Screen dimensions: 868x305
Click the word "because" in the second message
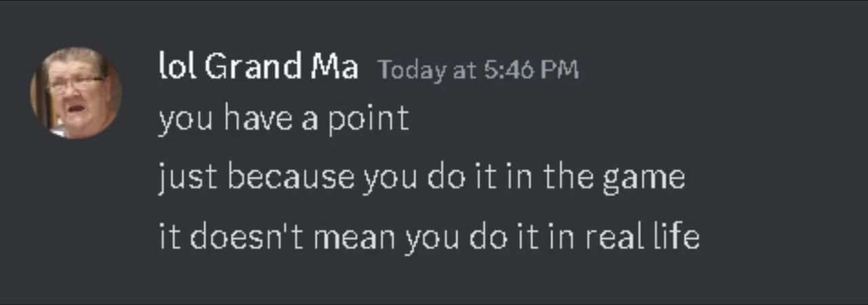click(290, 178)
